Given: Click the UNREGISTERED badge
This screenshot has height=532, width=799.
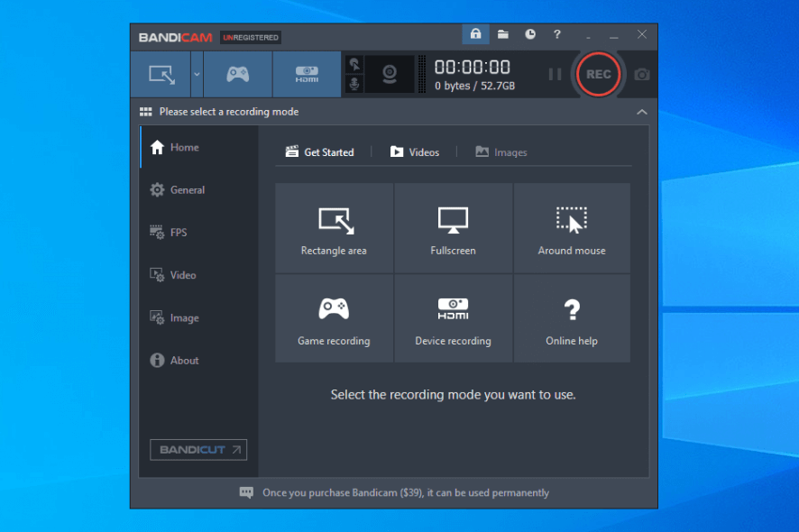Looking at the screenshot, I should 250,37.
